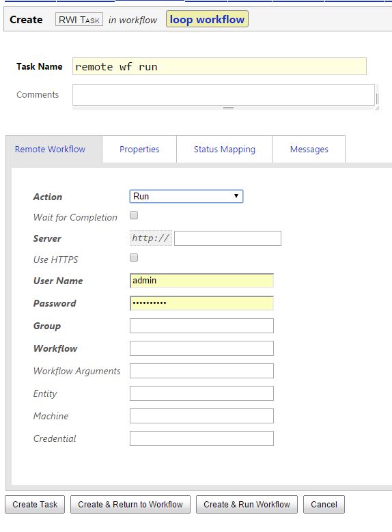Click the RWI Task type badge

tap(79, 20)
